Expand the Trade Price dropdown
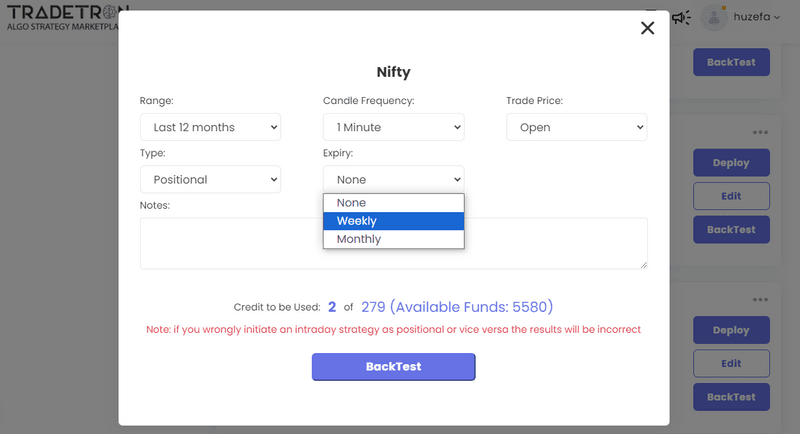 tap(576, 127)
